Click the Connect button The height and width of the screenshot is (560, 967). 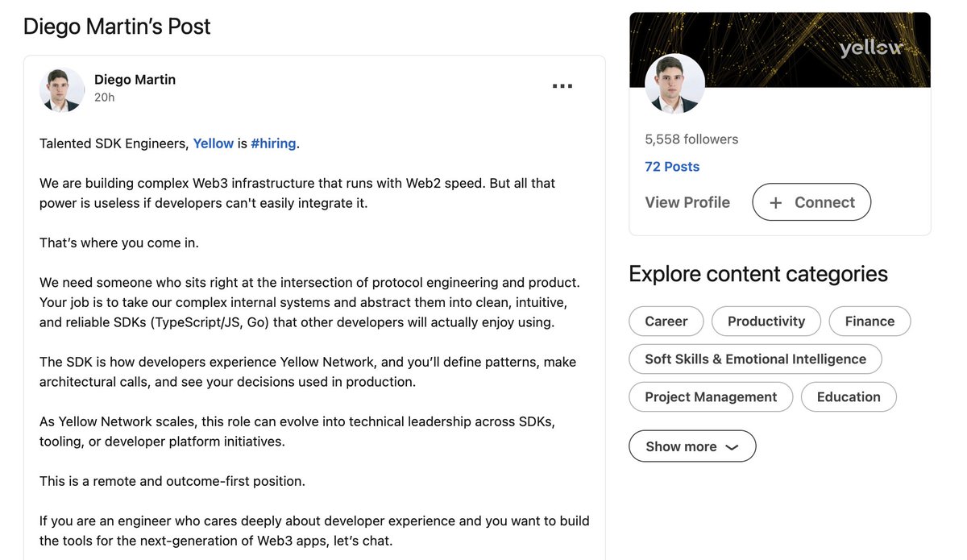pyautogui.click(x=811, y=202)
